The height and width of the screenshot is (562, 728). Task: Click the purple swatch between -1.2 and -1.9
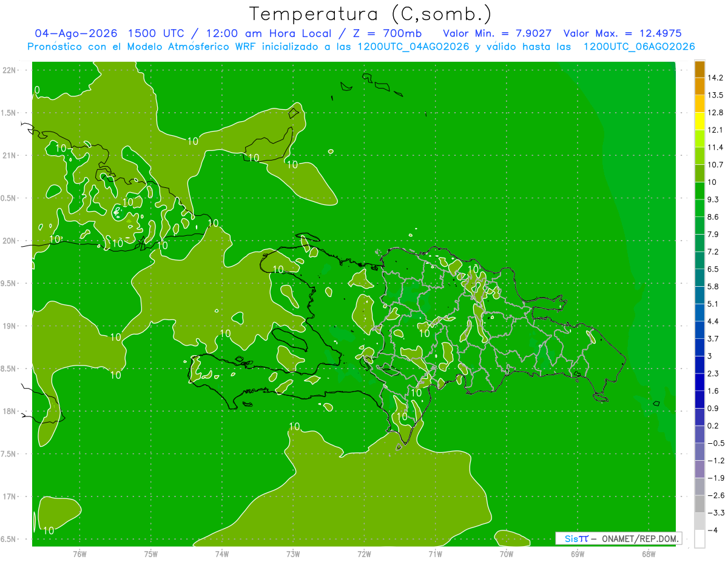click(x=699, y=469)
